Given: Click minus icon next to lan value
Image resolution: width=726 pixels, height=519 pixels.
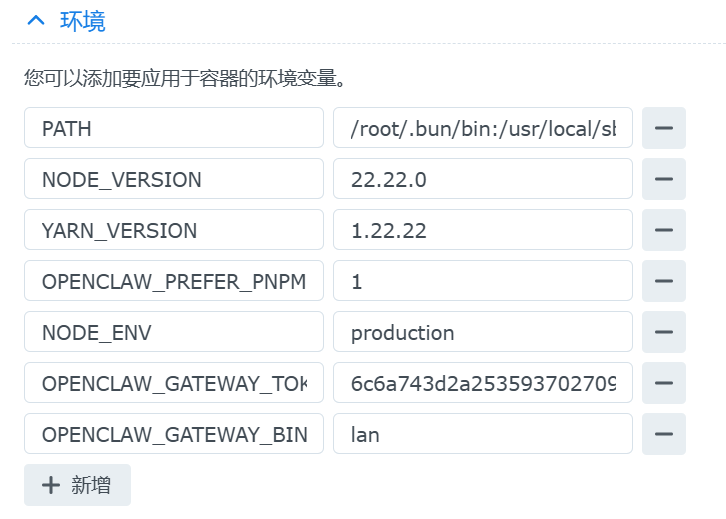Looking at the screenshot, I should coord(663,434).
